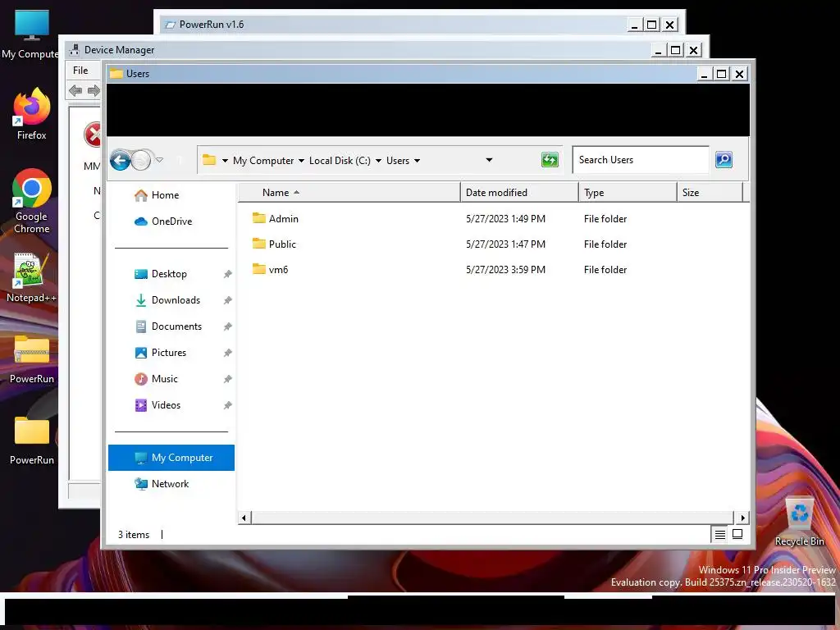Click the folder icon in address bar
Screen dimensions: 840x630
tap(209, 160)
